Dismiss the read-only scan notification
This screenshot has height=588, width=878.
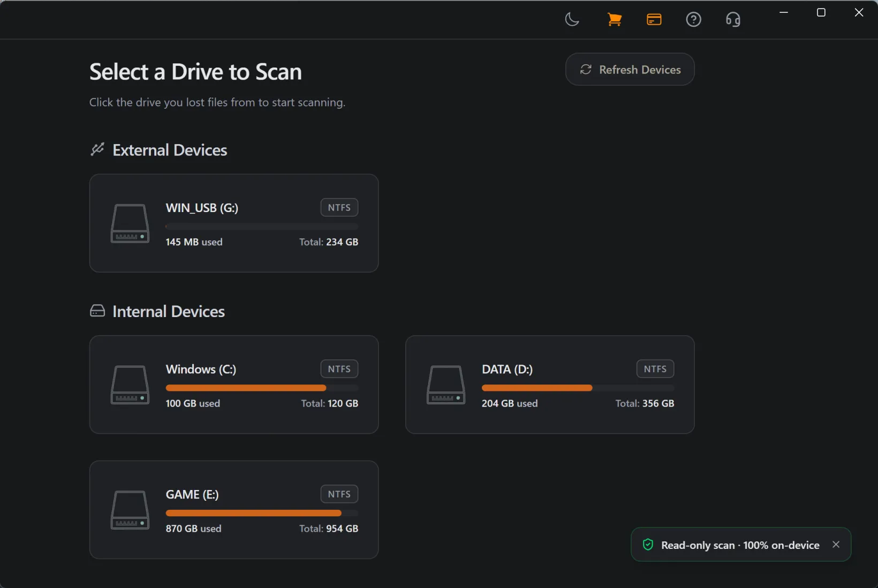[x=836, y=544]
